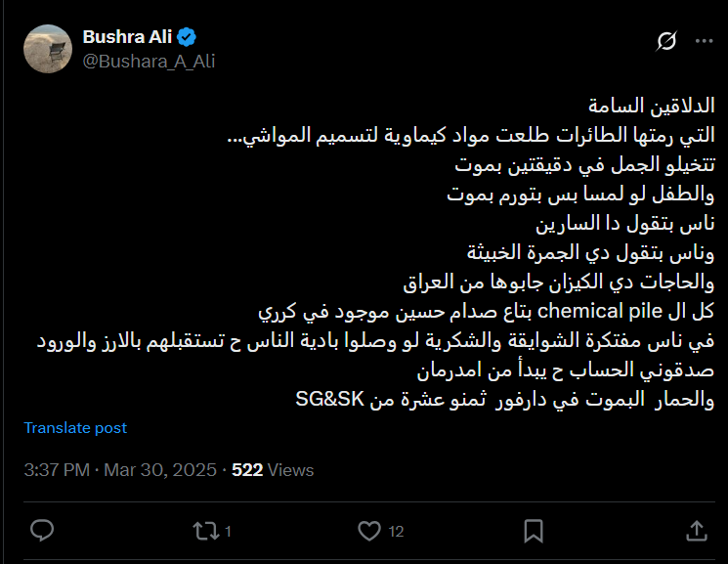This screenshot has width=728, height=564.
Task: Click the Bushra Ali display name
Action: coord(127,37)
